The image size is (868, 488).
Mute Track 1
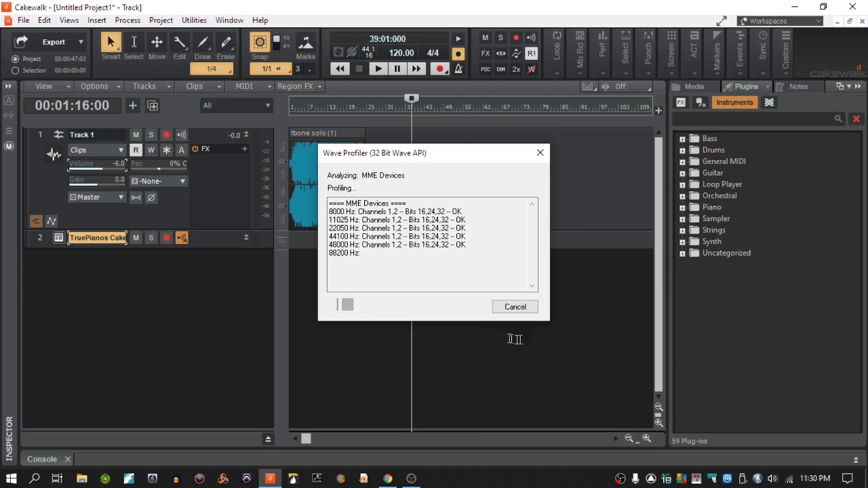tap(136, 135)
